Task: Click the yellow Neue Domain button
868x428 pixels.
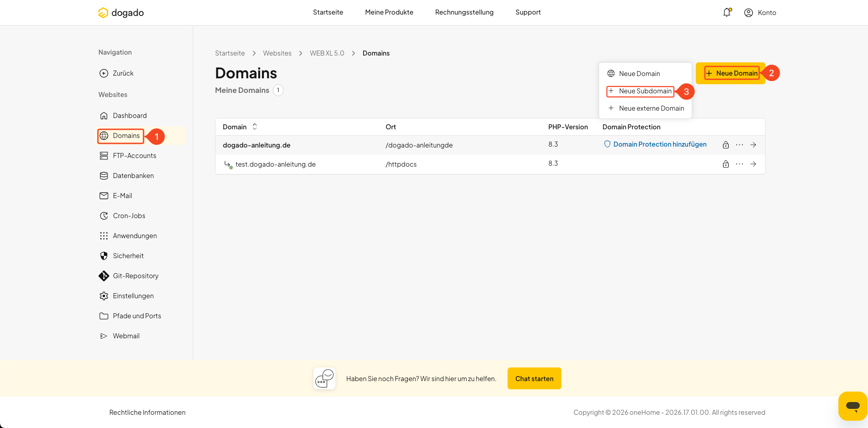Action: coord(730,73)
